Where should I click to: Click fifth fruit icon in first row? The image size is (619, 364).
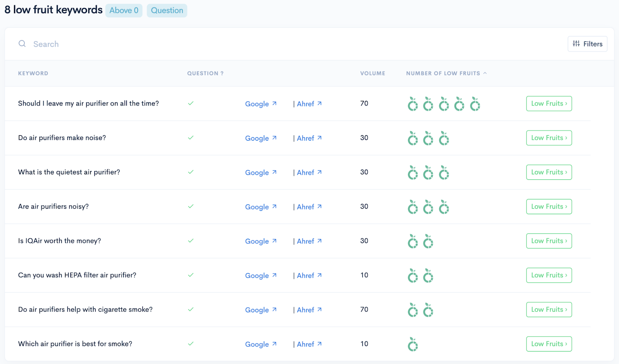(475, 104)
